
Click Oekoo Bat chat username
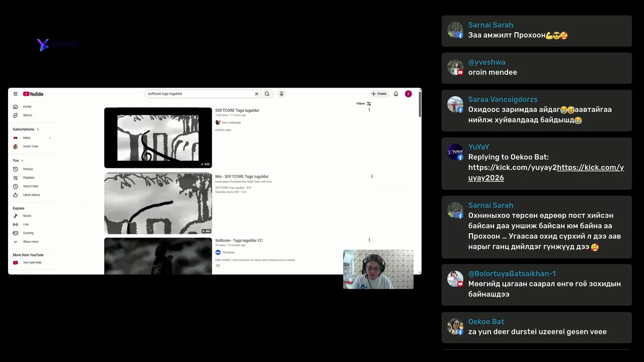(486, 321)
